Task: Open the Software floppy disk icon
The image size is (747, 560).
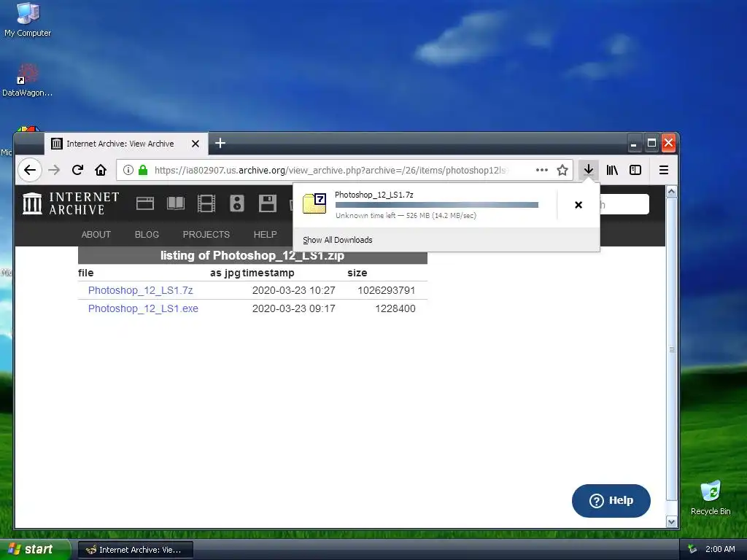Action: click(267, 204)
